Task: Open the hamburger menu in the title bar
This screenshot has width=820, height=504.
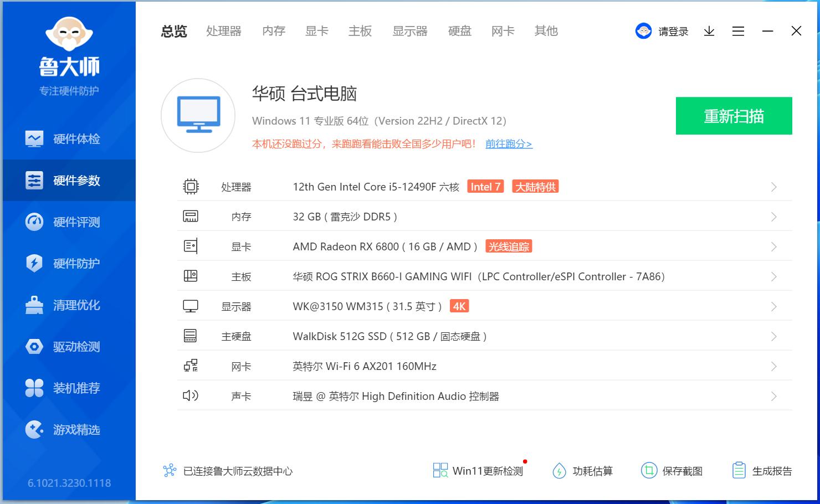Action: pos(738,31)
